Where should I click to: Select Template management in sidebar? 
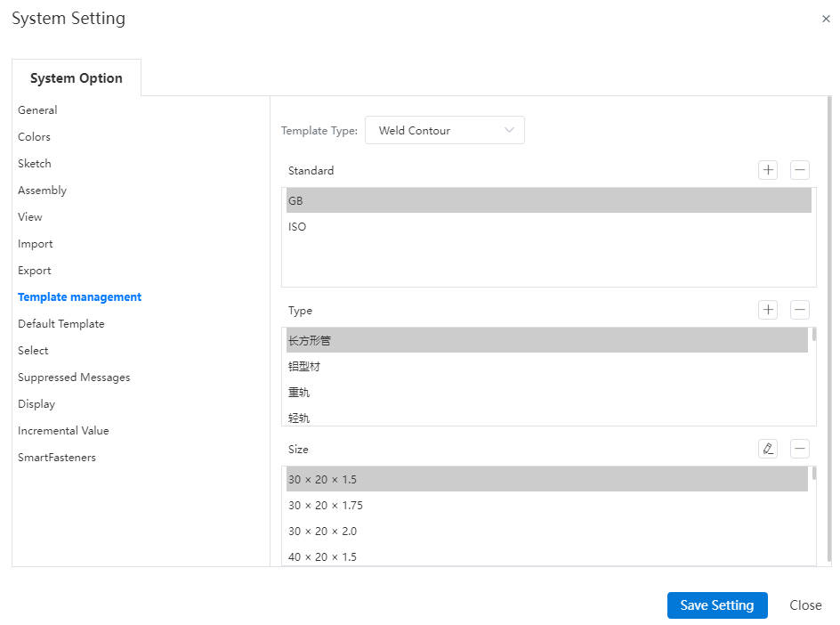click(x=80, y=297)
